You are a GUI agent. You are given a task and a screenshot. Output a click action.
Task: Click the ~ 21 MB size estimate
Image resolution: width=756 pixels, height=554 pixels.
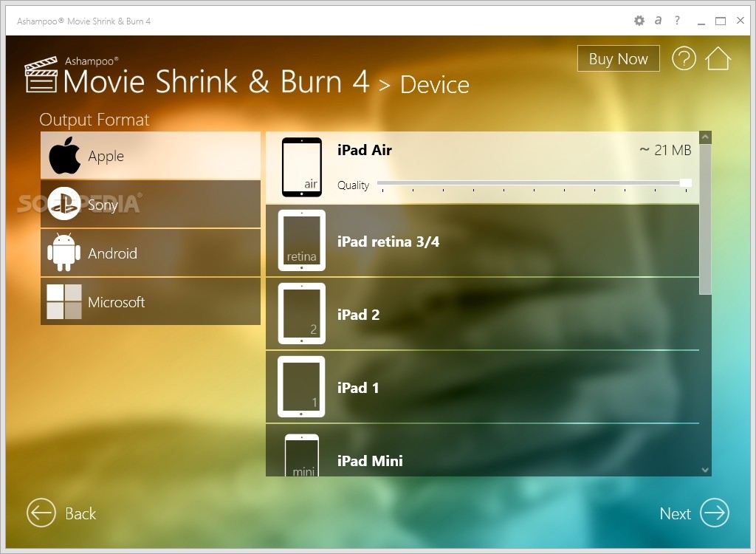665,150
